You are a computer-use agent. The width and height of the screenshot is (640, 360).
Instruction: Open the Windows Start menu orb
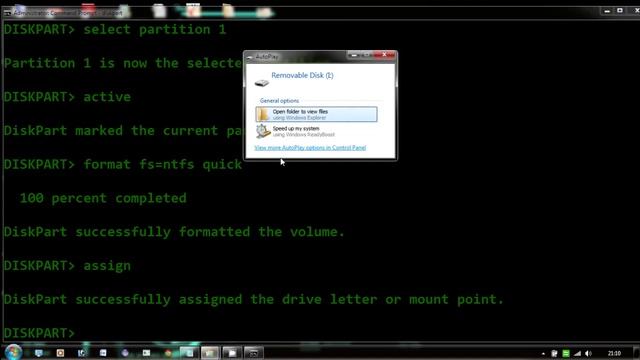point(13,352)
